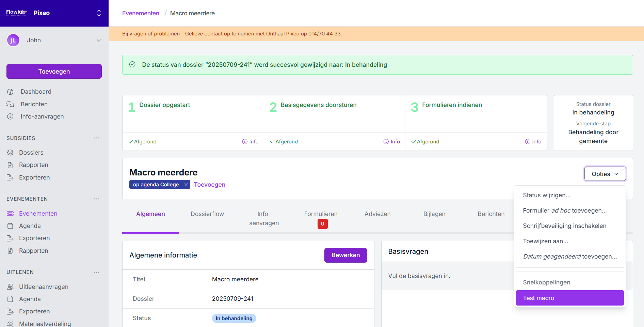The image size is (644, 327).
Task: Click the Evenementen ticket icon
Action: (x=10, y=214)
